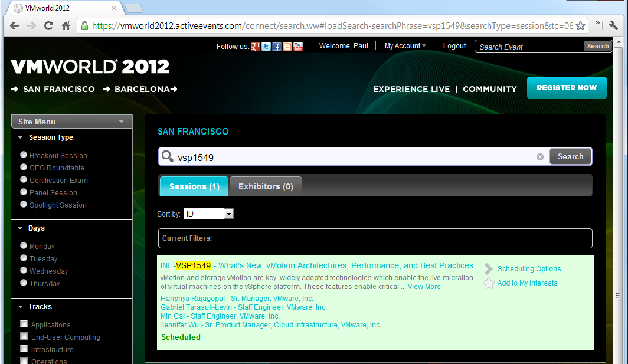Open the Site Menu header
Image resolution: width=628 pixels, height=364 pixels.
coord(71,122)
